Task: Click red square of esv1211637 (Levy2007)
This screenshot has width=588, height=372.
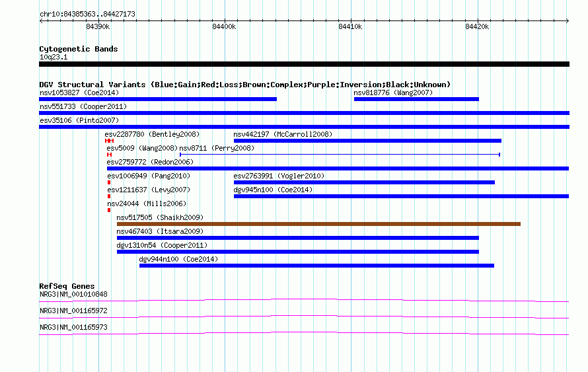Action: coord(109,196)
